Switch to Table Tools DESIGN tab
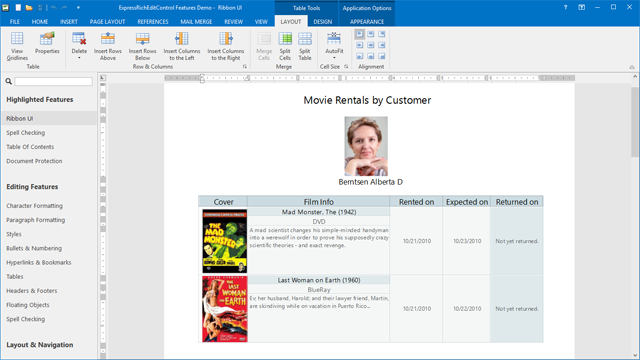 point(322,22)
